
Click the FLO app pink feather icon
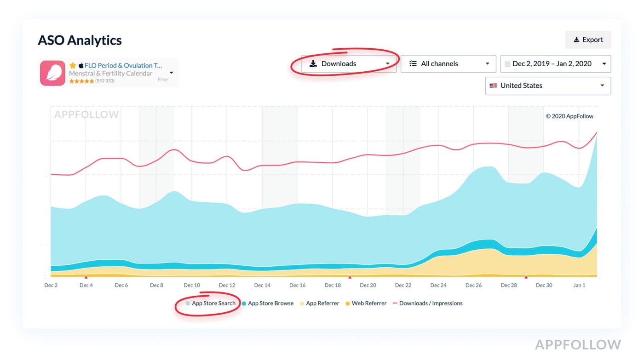(52, 73)
